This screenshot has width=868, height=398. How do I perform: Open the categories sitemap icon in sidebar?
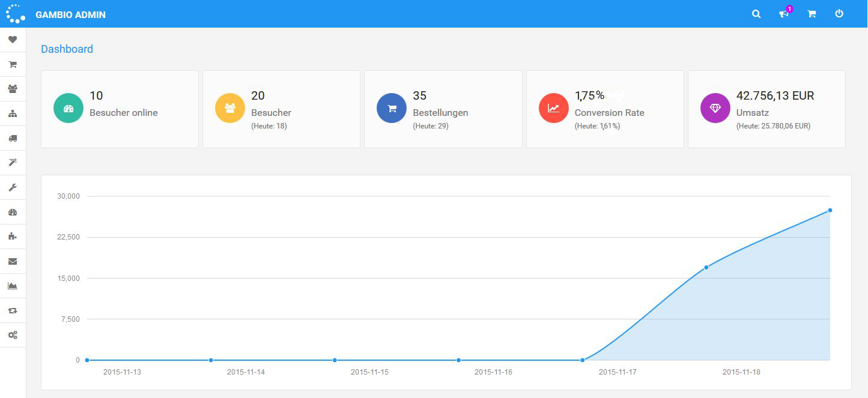pos(13,113)
